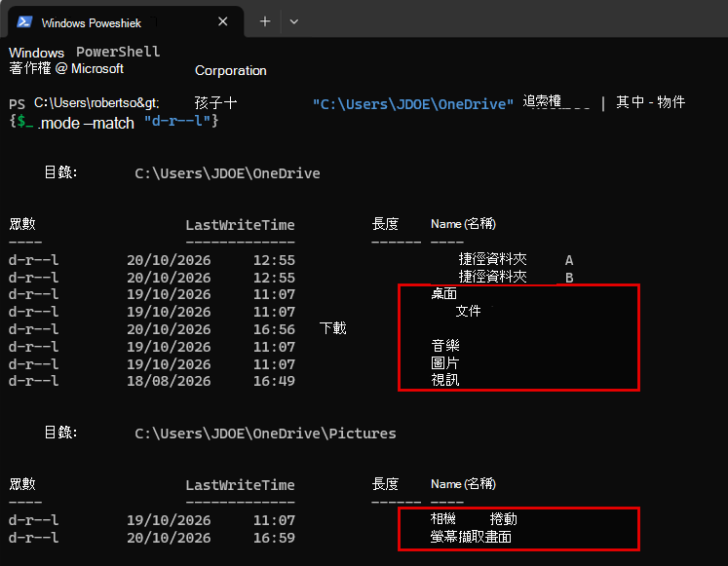
Task: Click the 相機 捲動 folder entry
Action: (474, 519)
